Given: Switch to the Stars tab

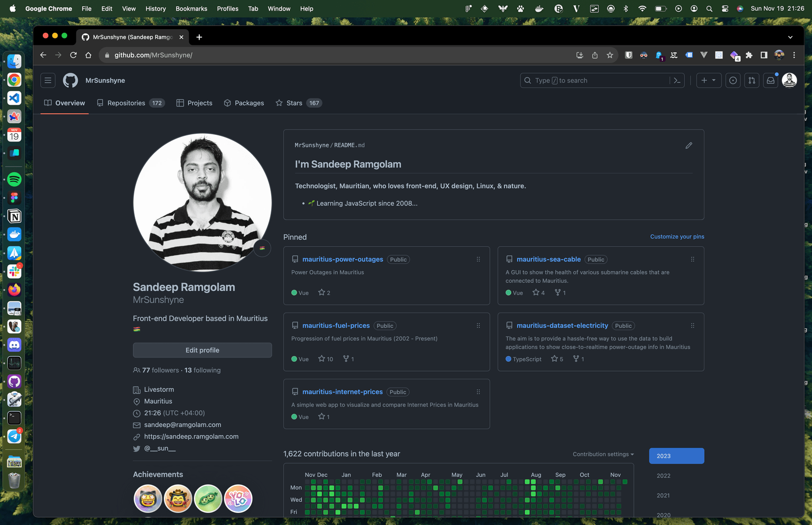Looking at the screenshot, I should click(299, 103).
